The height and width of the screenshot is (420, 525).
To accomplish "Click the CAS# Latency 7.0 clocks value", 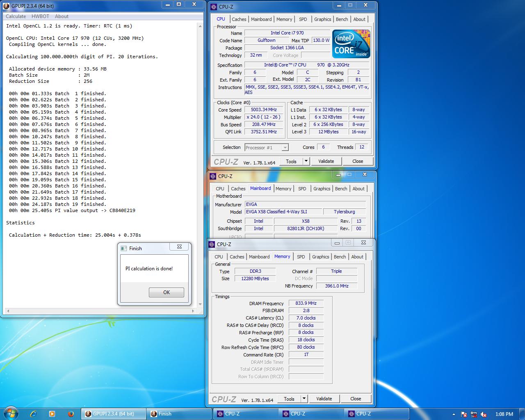I will (306, 318).
